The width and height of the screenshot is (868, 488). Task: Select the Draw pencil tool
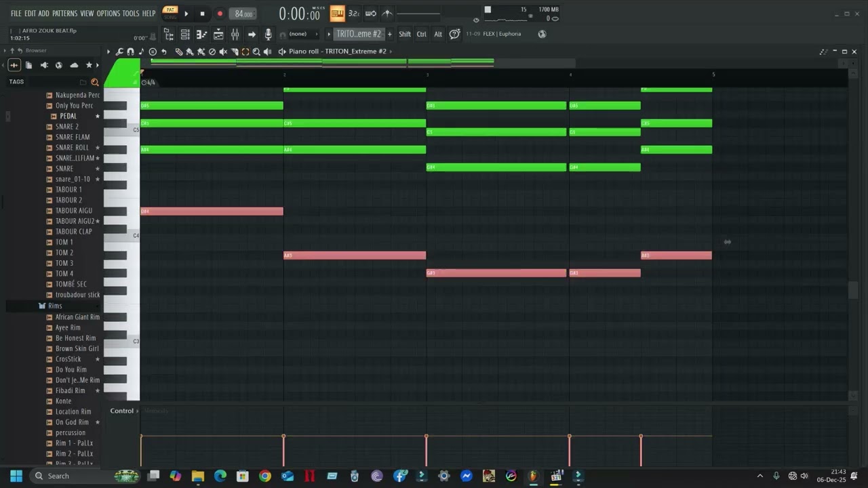point(179,52)
